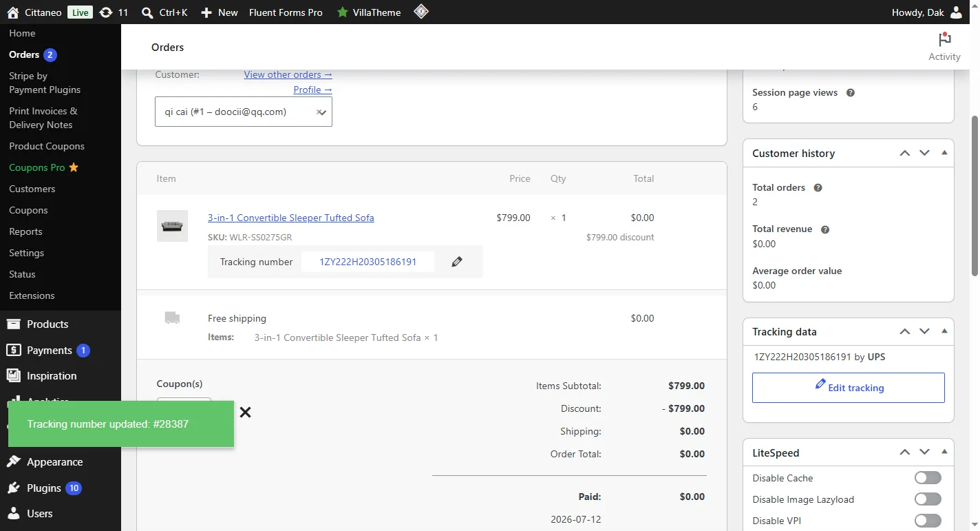The image size is (980, 531).
Task: Open Fluent Forms Pro in admin bar
Action: click(286, 12)
